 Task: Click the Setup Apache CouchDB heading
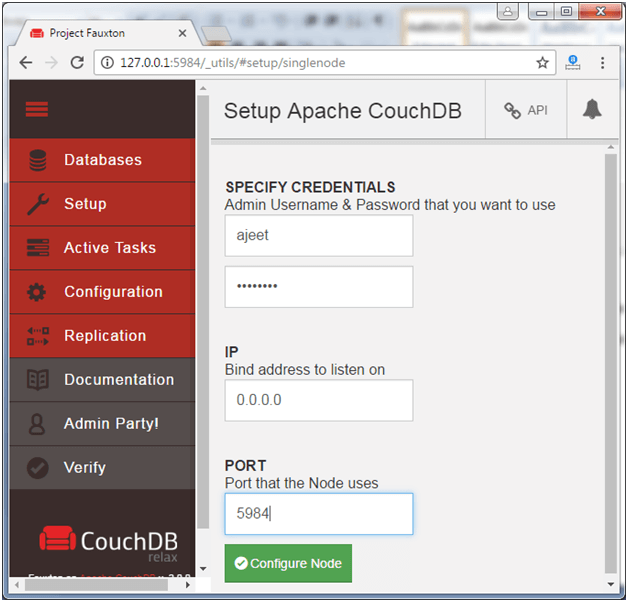pos(342,111)
